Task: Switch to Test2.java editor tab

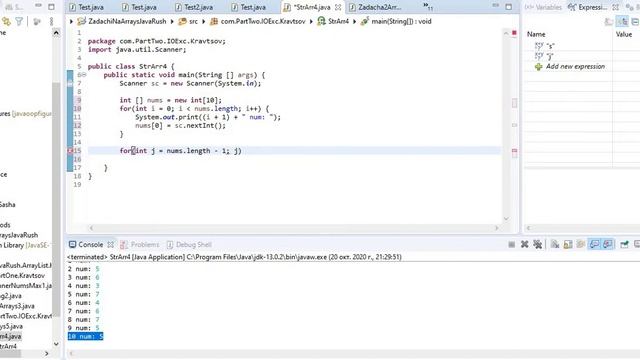Action: point(193,7)
